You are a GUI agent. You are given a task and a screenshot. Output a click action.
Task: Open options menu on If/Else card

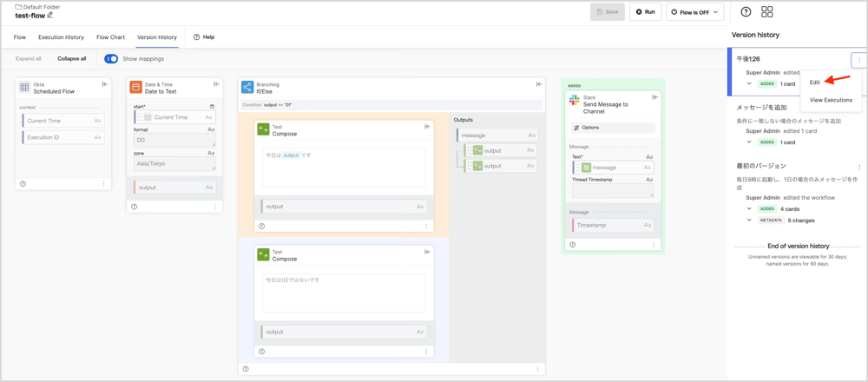pos(537,369)
